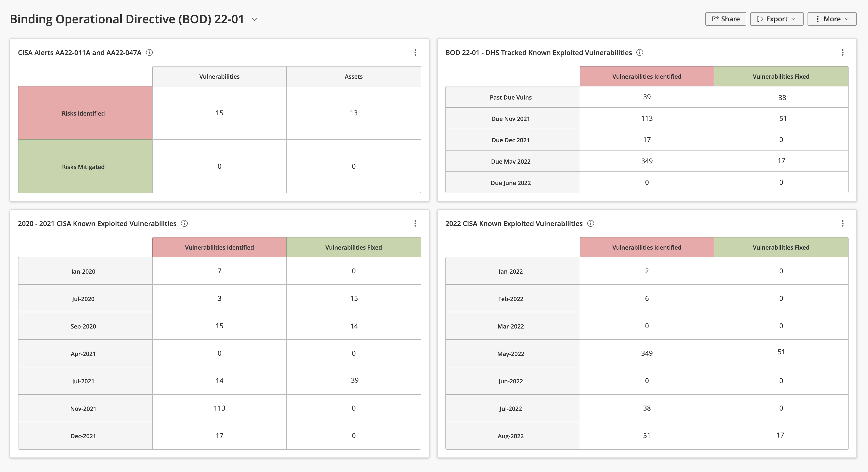Click the dashboard title Binding Operational Directive
Screen dimensions: 868x472
coord(127,19)
